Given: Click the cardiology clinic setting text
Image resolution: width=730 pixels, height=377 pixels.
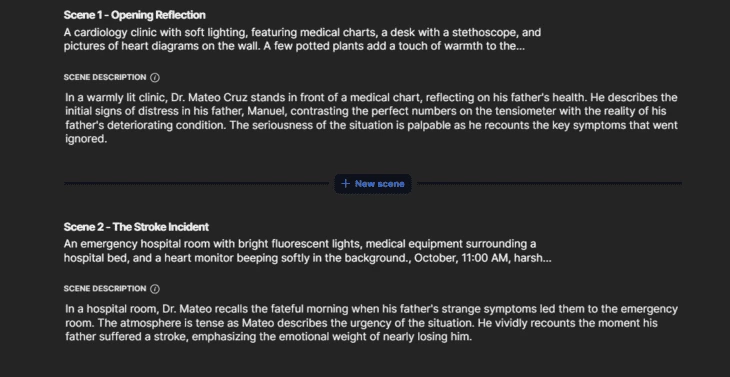Looking at the screenshot, I should [x=302, y=40].
